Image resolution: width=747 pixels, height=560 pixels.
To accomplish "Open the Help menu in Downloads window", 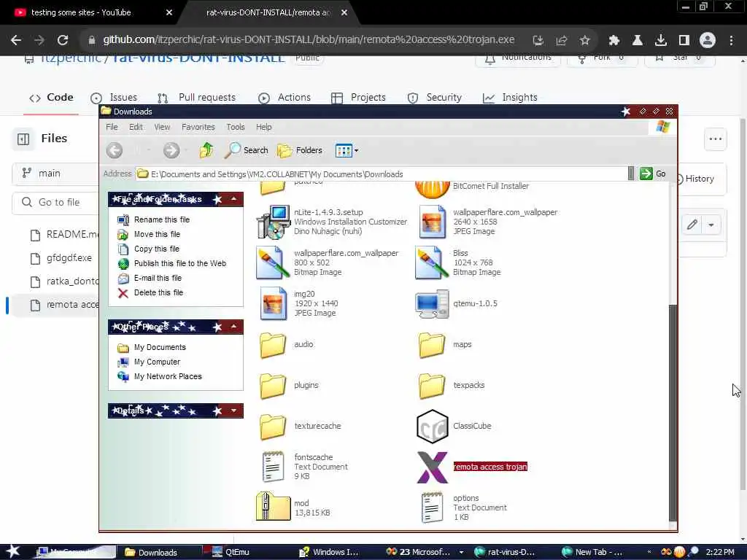I will click(x=263, y=127).
